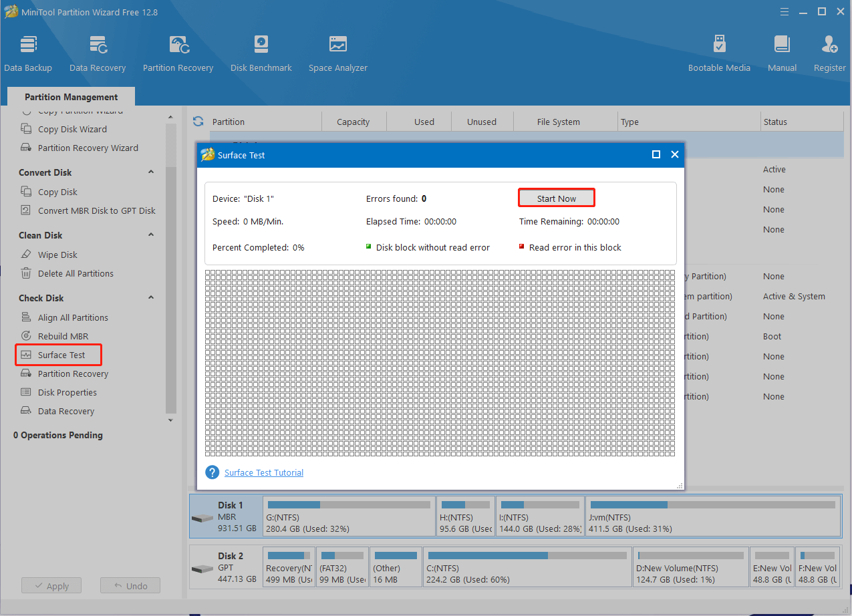
Task: Select the D:New Volume(NTFS) partition
Action: pos(691,567)
